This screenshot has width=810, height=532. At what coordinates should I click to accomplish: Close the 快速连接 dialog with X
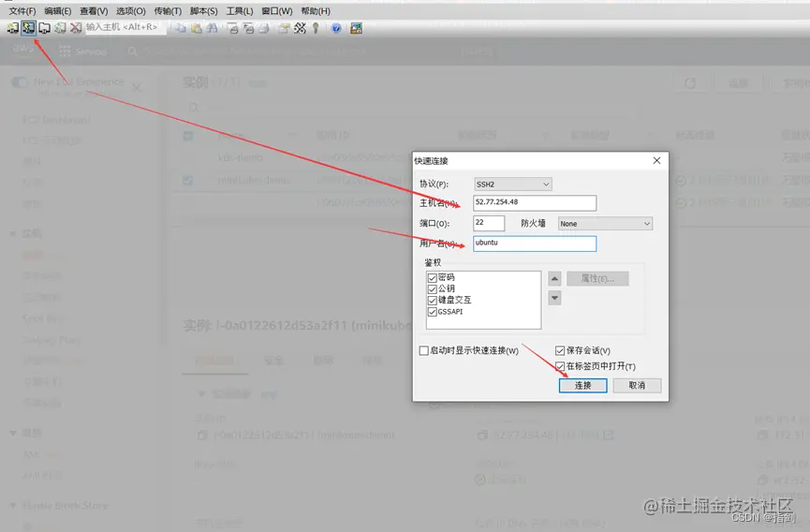656,161
